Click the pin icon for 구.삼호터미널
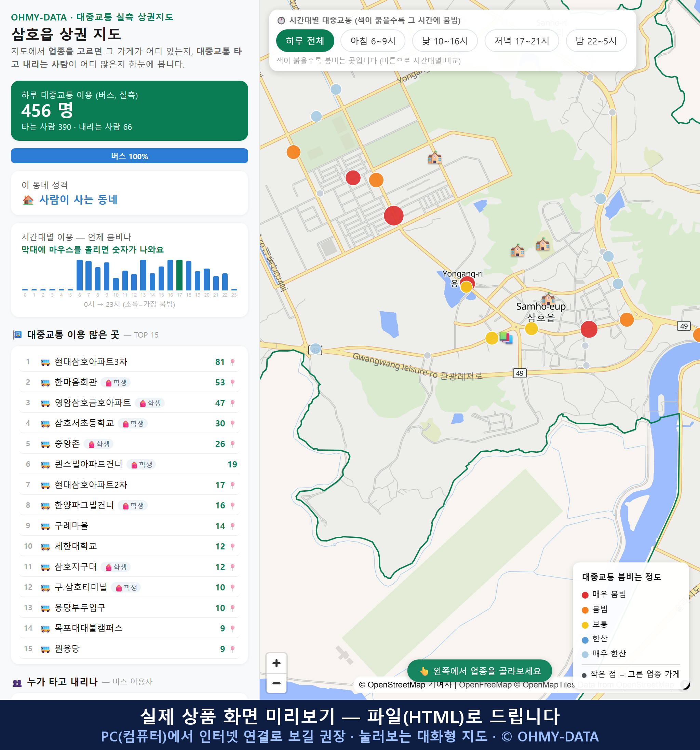Viewport: 700px width, 750px height. pyautogui.click(x=232, y=587)
